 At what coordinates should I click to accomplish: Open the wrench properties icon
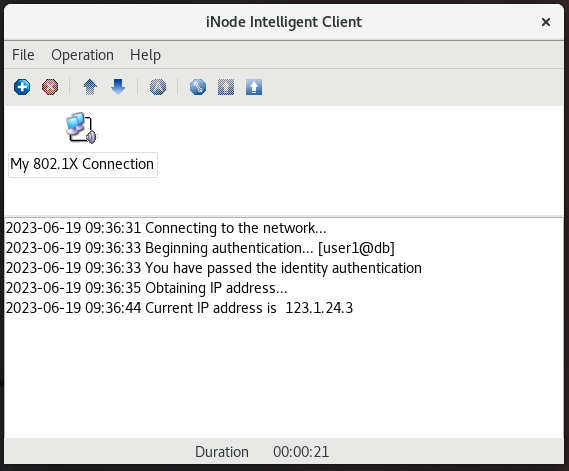(x=198, y=87)
